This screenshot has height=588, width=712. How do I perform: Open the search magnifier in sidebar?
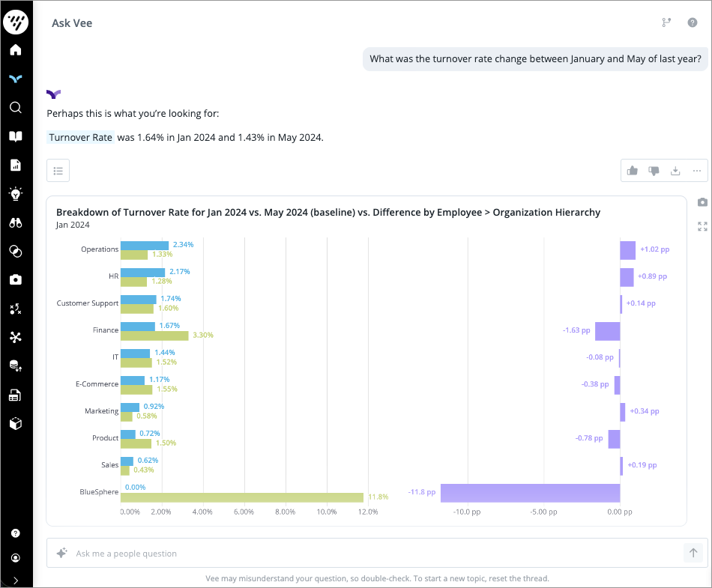pos(16,107)
